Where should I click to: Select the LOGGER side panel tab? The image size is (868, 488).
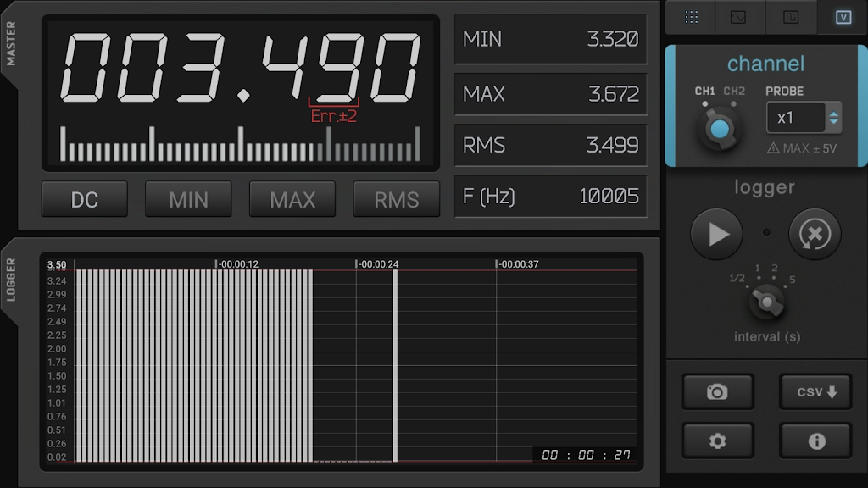pos(11,280)
